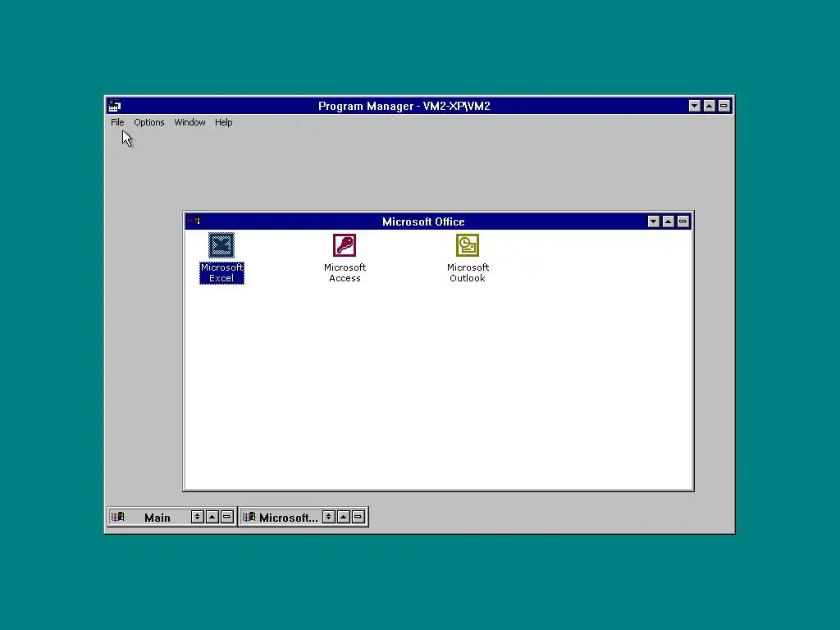Viewport: 840px width, 630px height.
Task: Click Microsoft Office window's up-arrow button
Action: pos(668,221)
